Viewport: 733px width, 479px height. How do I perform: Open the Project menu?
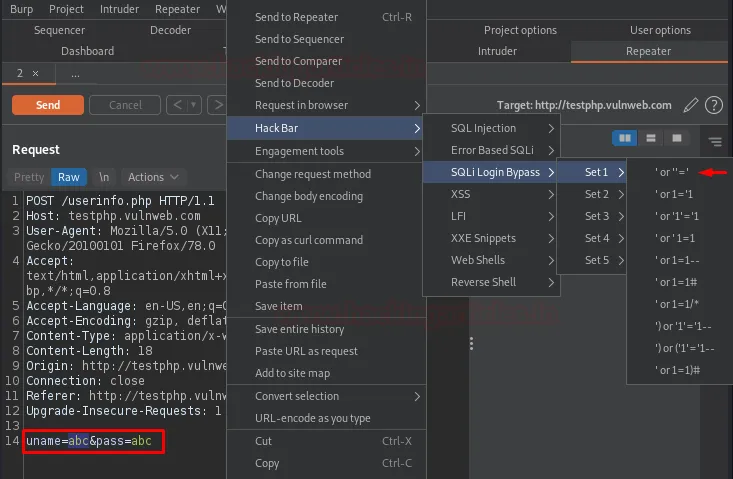(x=66, y=9)
